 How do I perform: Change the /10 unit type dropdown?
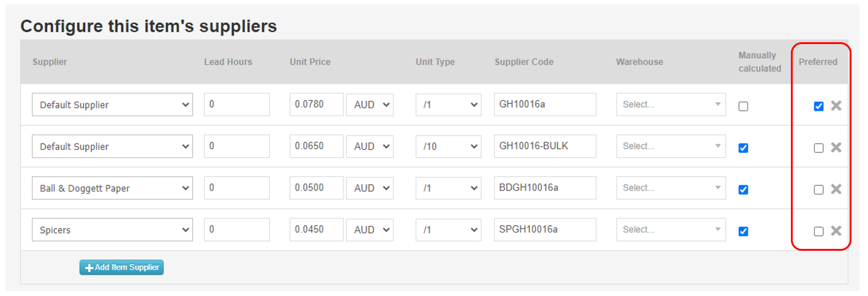pyautogui.click(x=448, y=147)
